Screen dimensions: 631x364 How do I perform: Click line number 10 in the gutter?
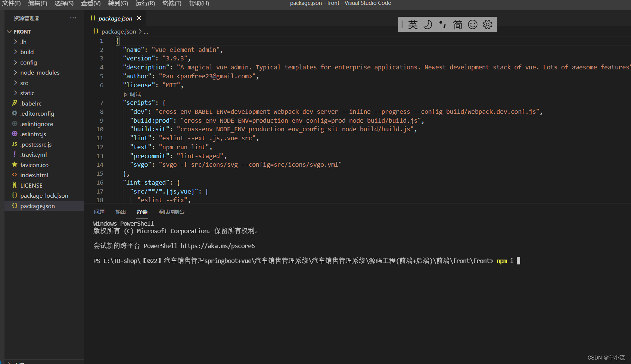100,129
